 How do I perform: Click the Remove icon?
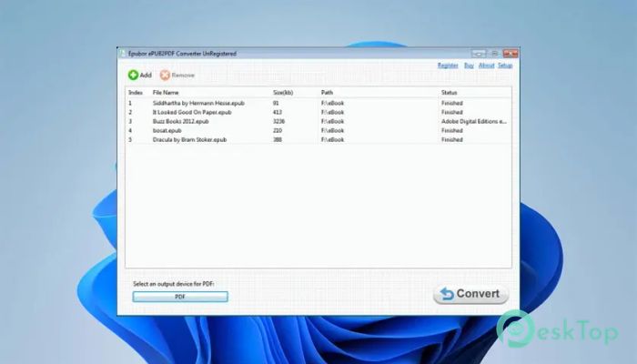[165, 76]
